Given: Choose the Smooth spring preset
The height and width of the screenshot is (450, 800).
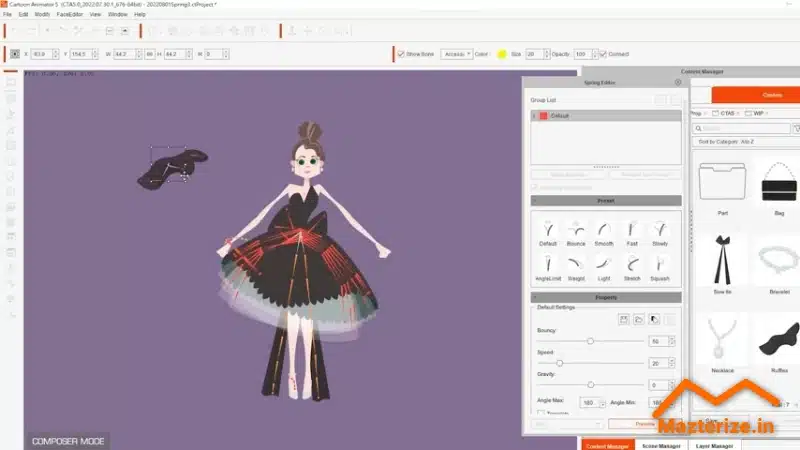Looking at the screenshot, I should click(604, 234).
